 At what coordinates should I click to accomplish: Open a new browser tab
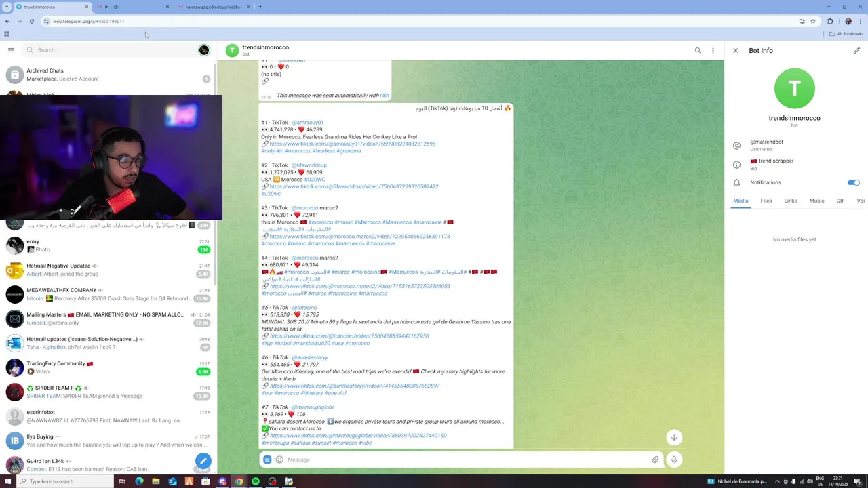pos(260,7)
